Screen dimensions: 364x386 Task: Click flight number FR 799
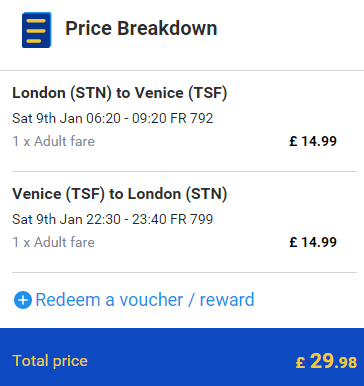point(192,219)
